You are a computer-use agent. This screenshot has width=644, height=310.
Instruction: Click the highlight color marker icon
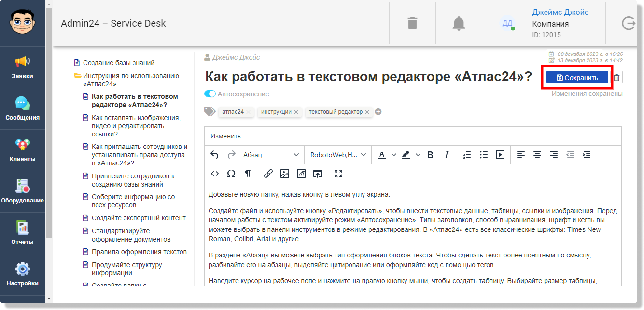pyautogui.click(x=406, y=155)
